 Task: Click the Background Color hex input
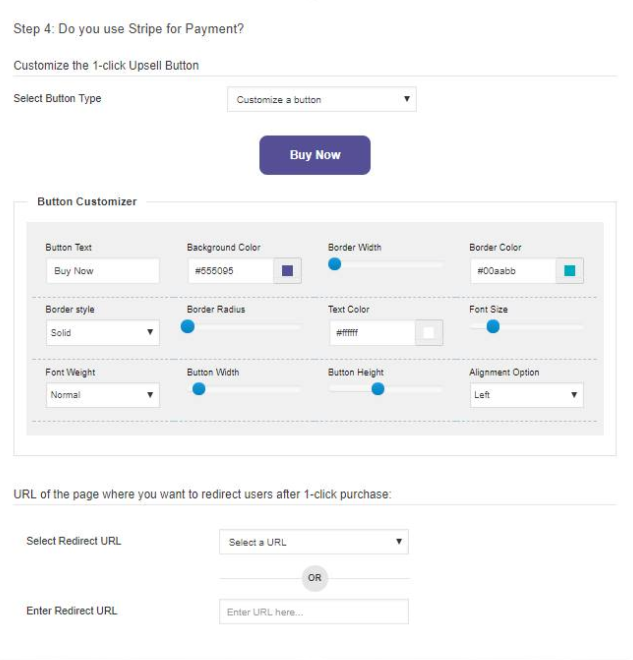coord(230,271)
